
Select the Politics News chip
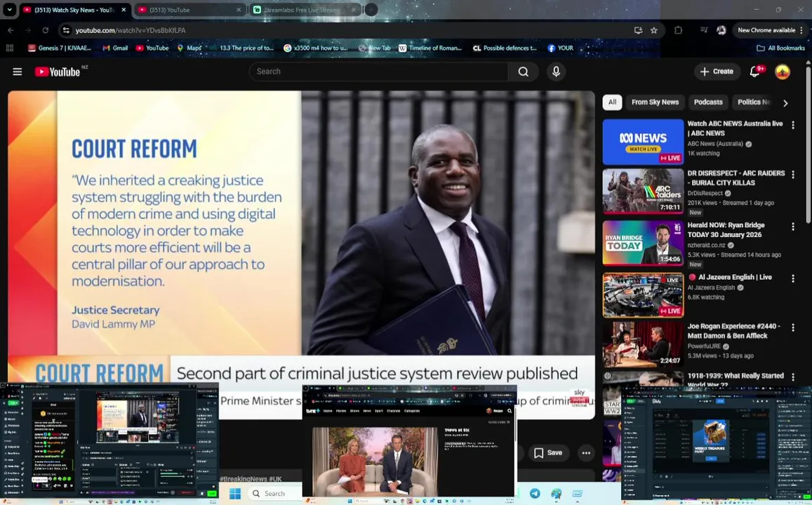tap(754, 102)
